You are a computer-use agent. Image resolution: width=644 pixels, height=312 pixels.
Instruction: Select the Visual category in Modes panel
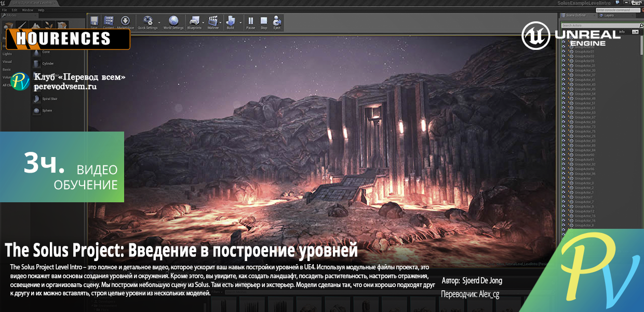(7, 62)
